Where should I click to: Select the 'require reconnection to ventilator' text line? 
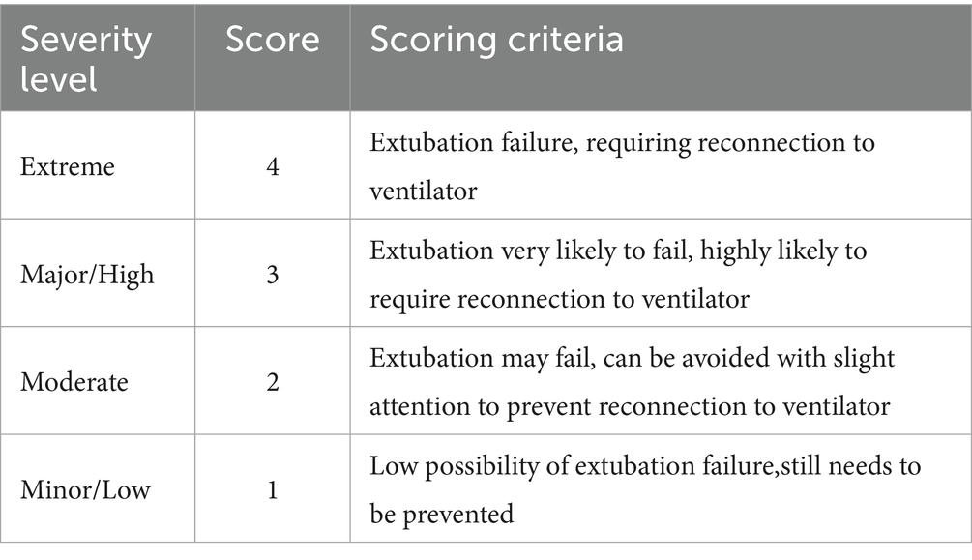[559, 299]
